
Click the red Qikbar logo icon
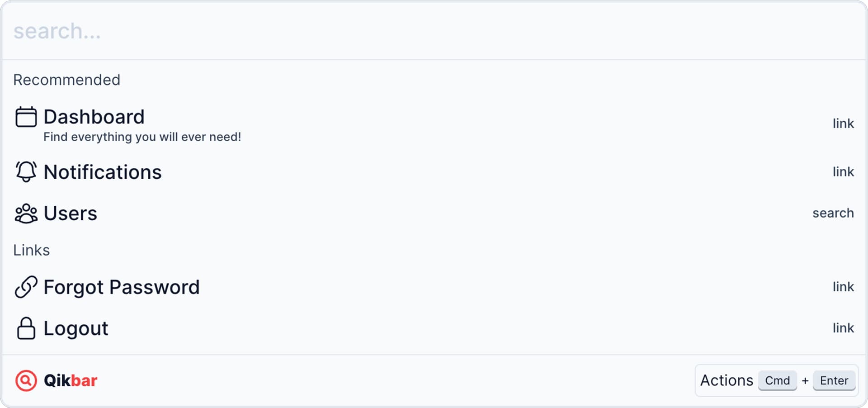point(26,380)
